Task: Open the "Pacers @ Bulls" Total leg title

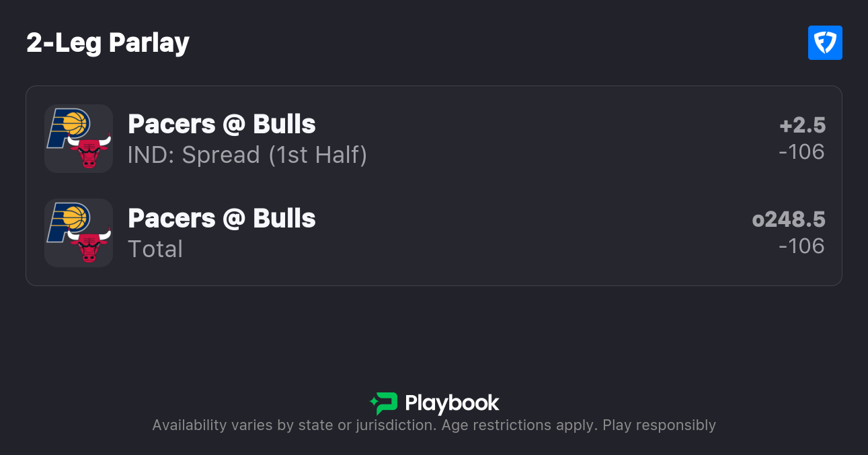Action: coord(221,219)
